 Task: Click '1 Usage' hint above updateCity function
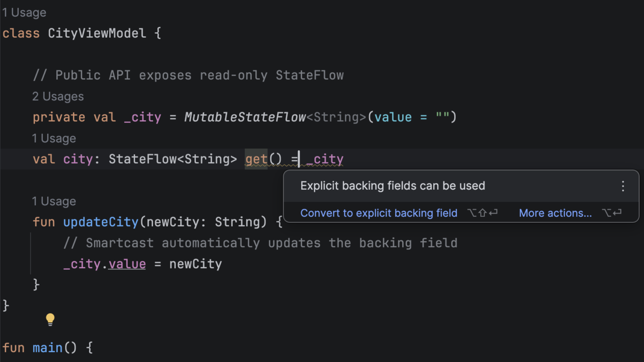click(x=54, y=201)
